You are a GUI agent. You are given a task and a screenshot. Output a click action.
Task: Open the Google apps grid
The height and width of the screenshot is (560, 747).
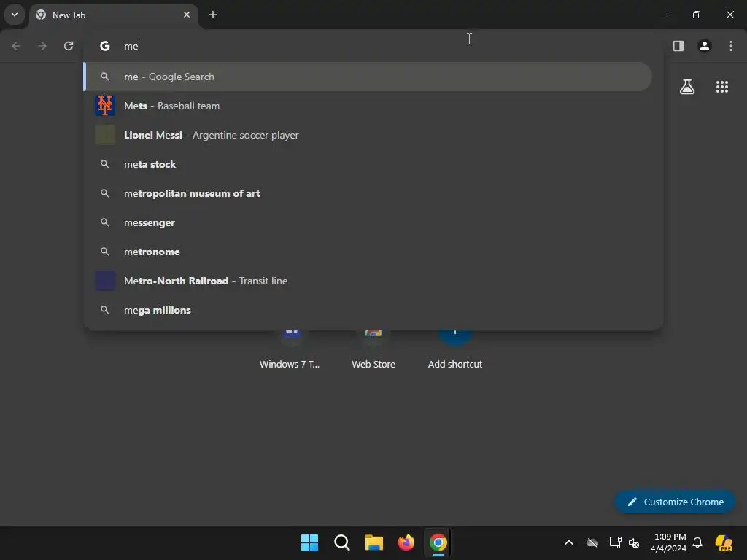721,87
